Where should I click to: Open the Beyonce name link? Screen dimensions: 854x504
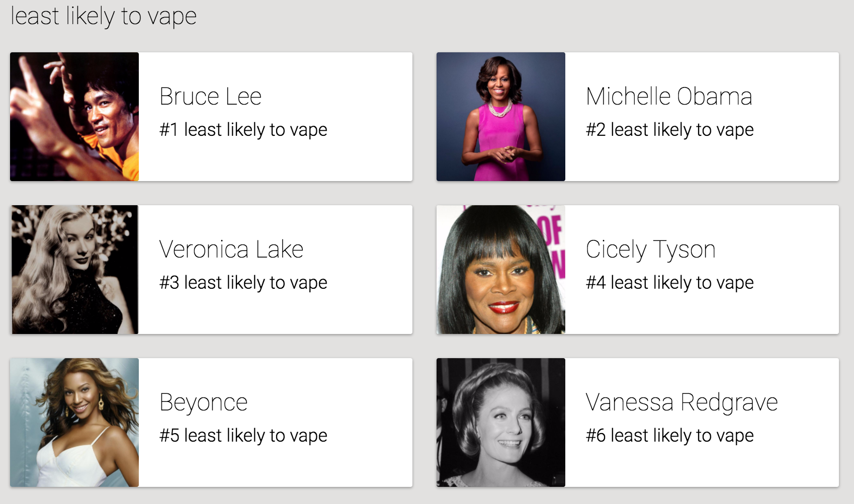[204, 402]
